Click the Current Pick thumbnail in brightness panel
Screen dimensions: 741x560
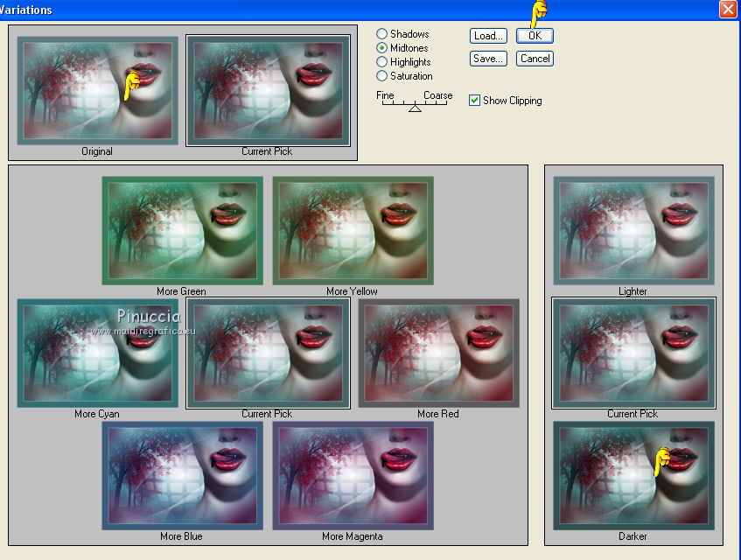point(633,353)
